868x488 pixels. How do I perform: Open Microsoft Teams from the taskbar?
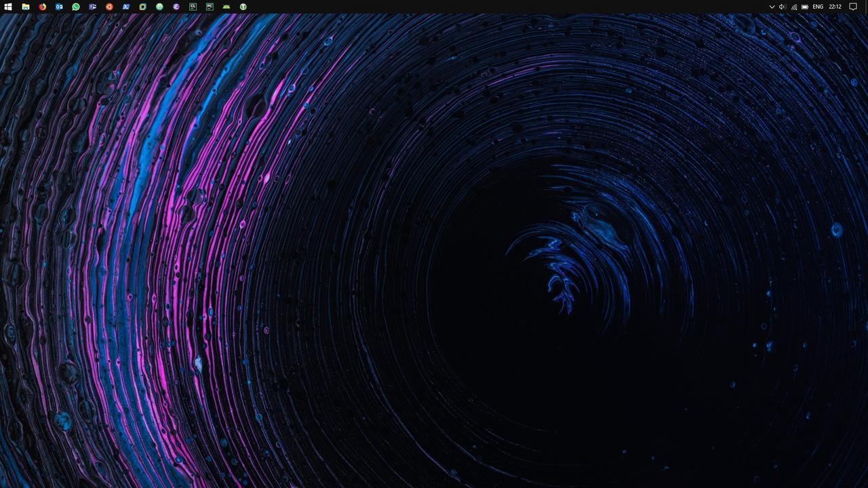tap(92, 7)
